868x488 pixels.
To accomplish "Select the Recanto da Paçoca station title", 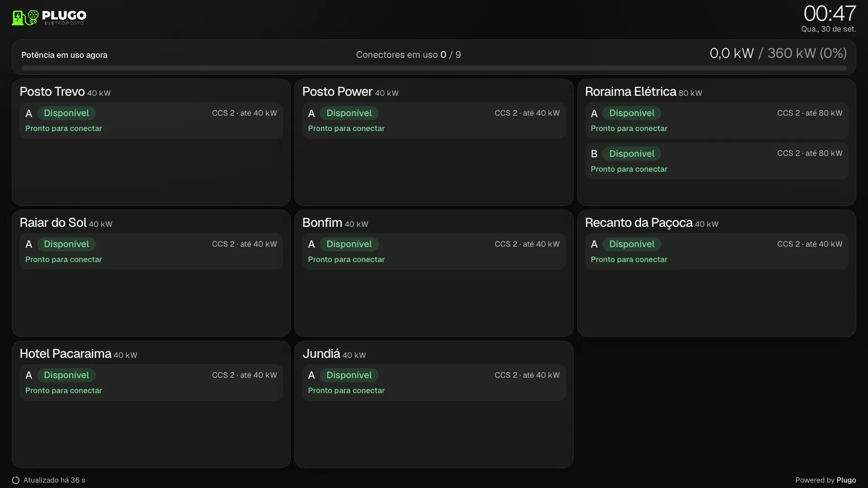I will (x=639, y=223).
